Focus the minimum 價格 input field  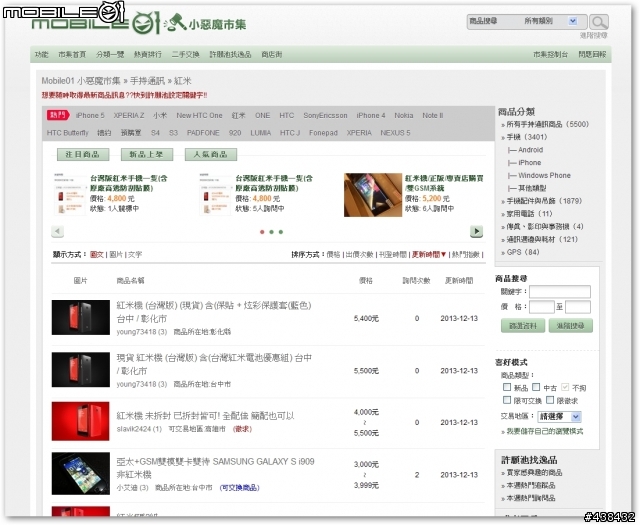tap(542, 307)
